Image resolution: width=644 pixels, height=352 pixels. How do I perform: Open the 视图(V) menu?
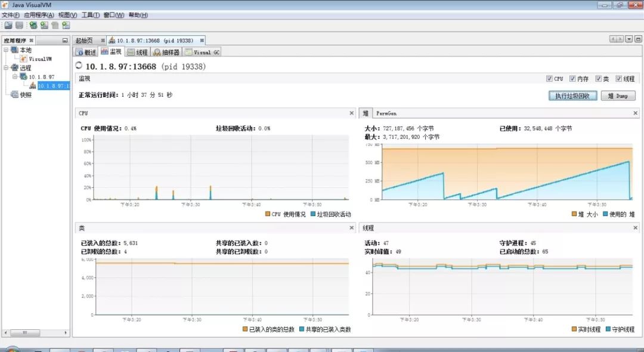[67, 15]
